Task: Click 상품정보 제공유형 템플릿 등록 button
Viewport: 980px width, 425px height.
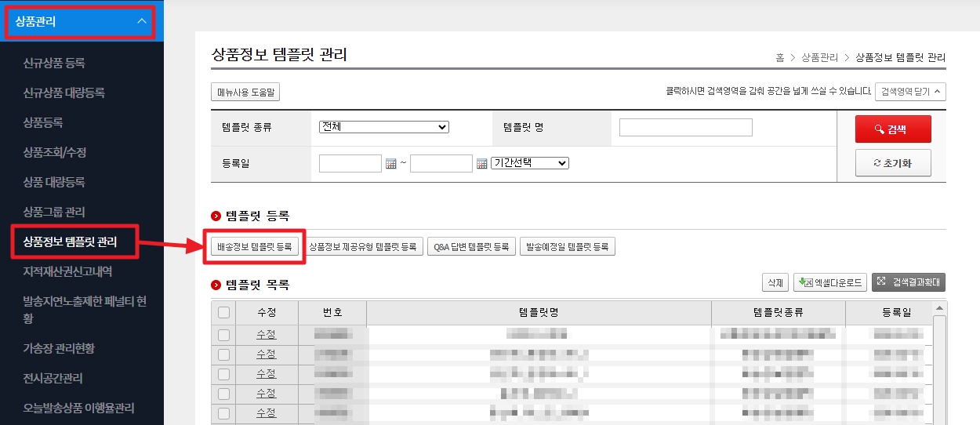Action: [x=363, y=247]
